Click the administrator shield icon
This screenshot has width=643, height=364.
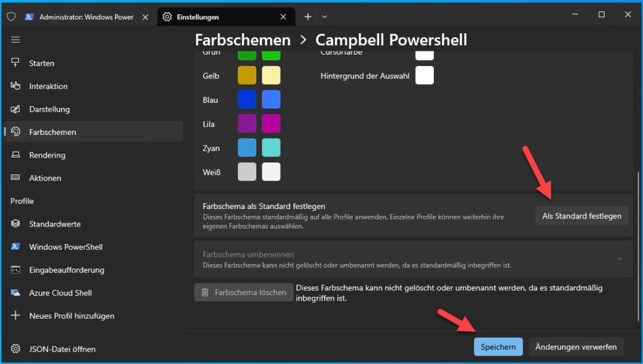click(11, 17)
